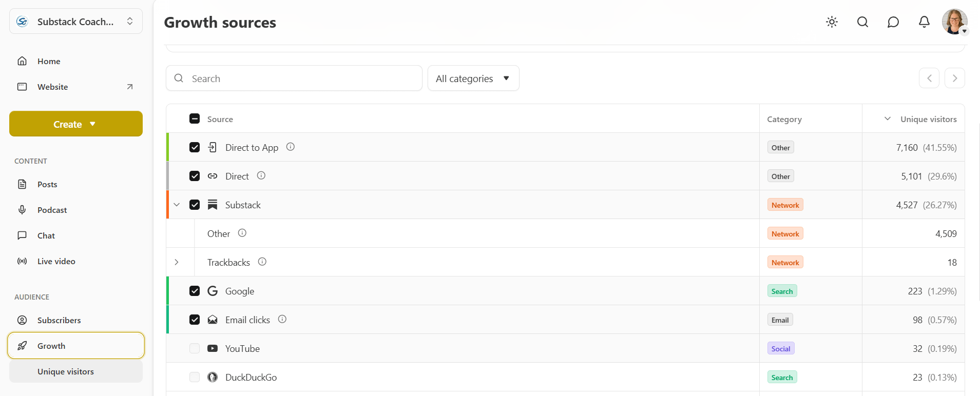The width and height of the screenshot is (980, 396).
Task: Click info icon next to Trackbacks
Action: 262,262
